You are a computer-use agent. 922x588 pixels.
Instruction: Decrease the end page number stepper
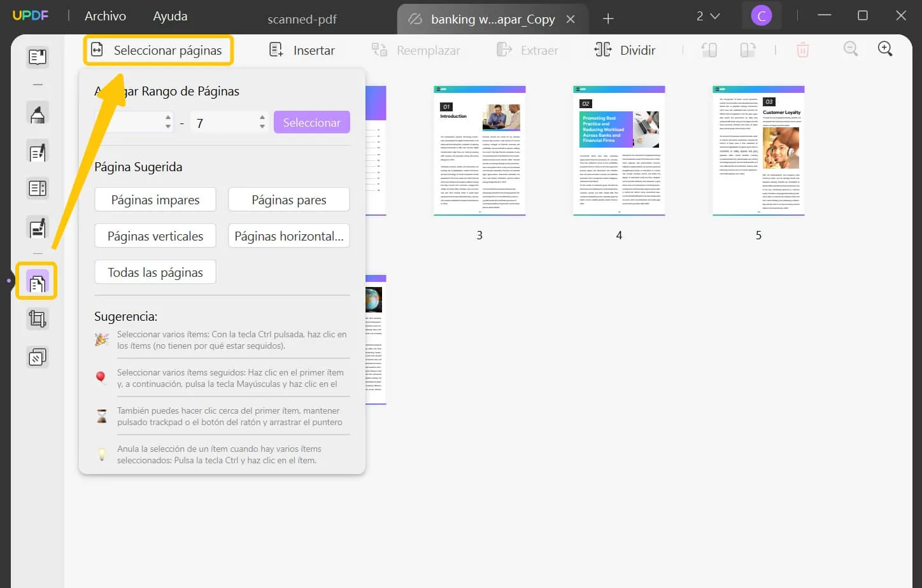(x=262, y=127)
